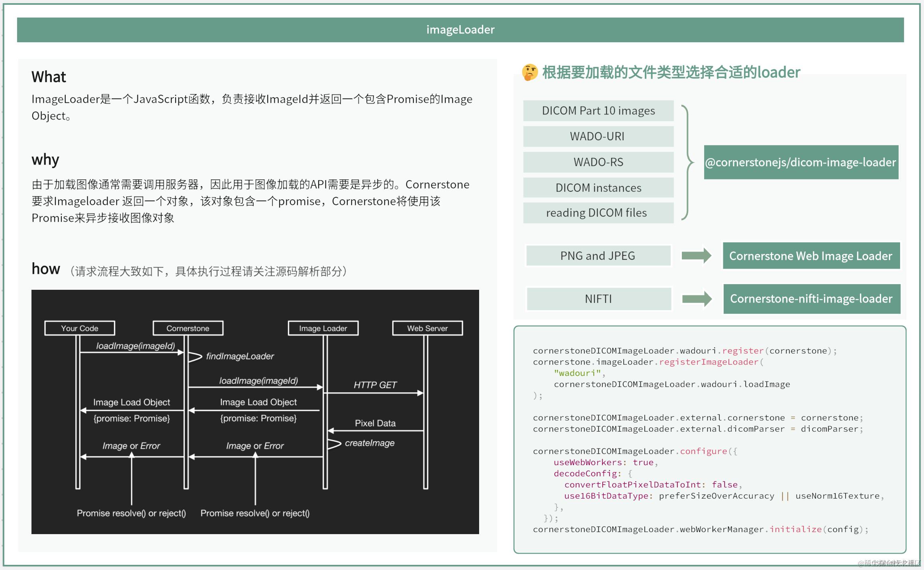Open the @cornerstonejs/dicom-image-loader label
This screenshot has width=924, height=570.
coord(801,162)
